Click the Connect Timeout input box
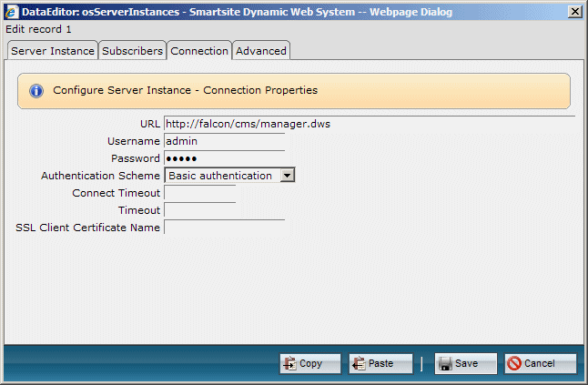Viewport: 588px width, 385px height. (200, 193)
